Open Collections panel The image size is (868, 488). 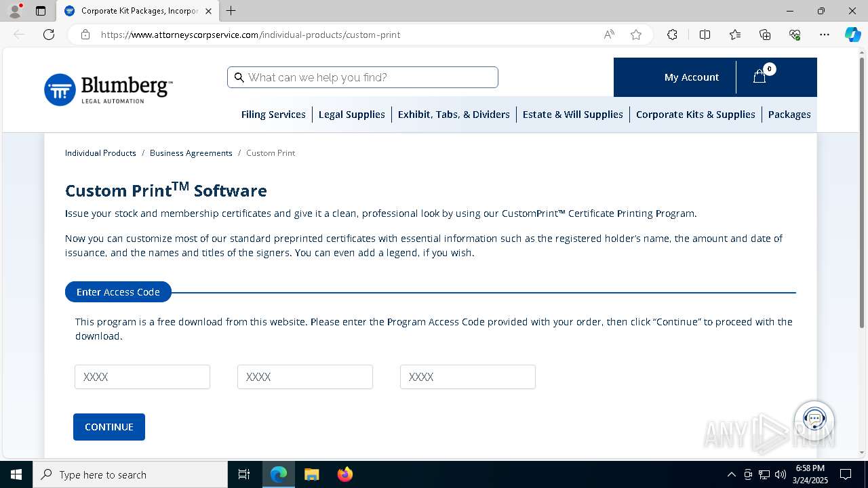pos(765,35)
